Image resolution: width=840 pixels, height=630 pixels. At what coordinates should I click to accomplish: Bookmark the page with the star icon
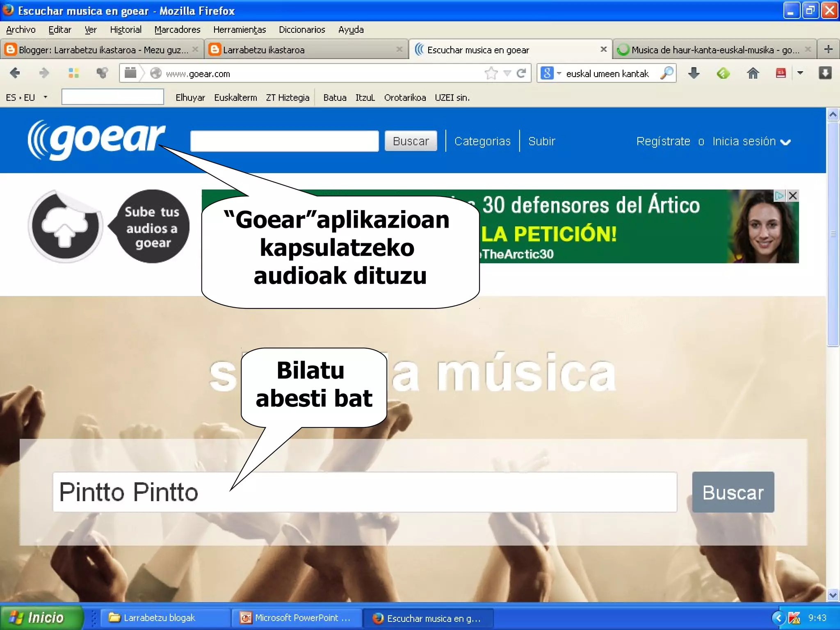491,73
